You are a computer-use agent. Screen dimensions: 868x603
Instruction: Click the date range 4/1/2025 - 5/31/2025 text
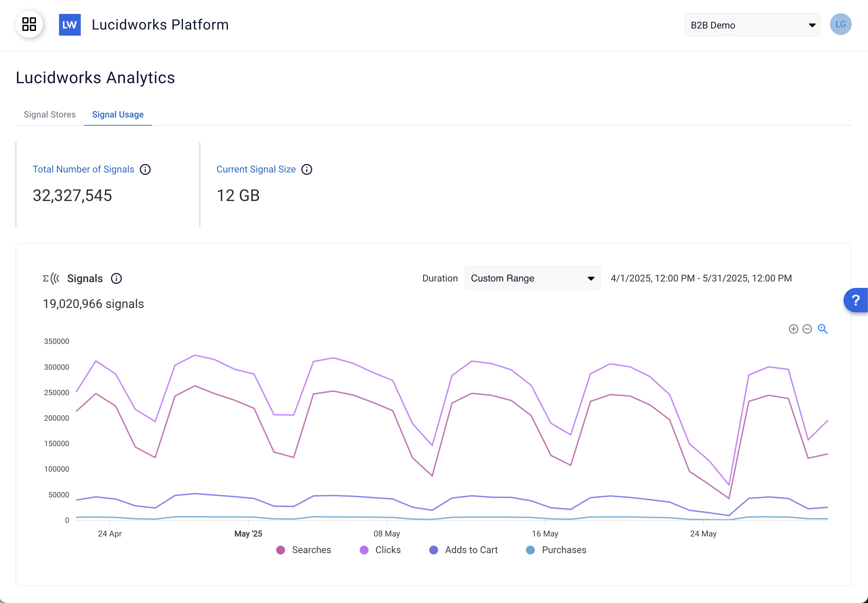click(x=701, y=278)
